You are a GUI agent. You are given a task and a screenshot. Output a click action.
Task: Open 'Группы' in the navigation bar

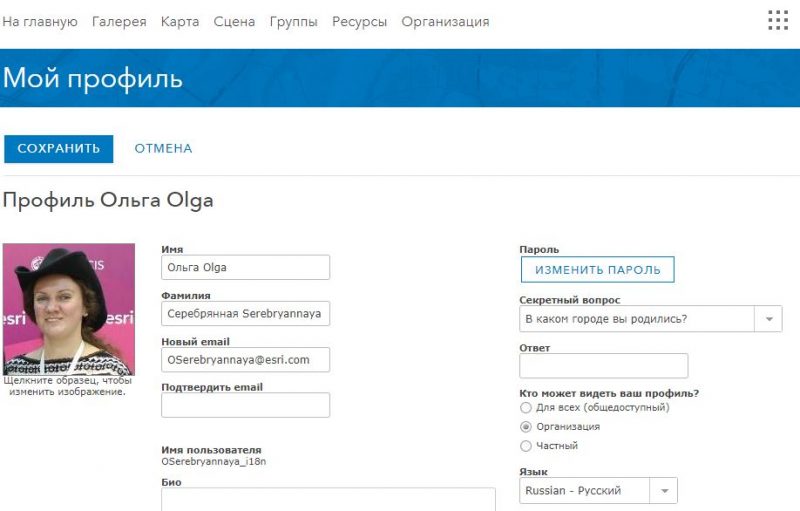(x=293, y=22)
